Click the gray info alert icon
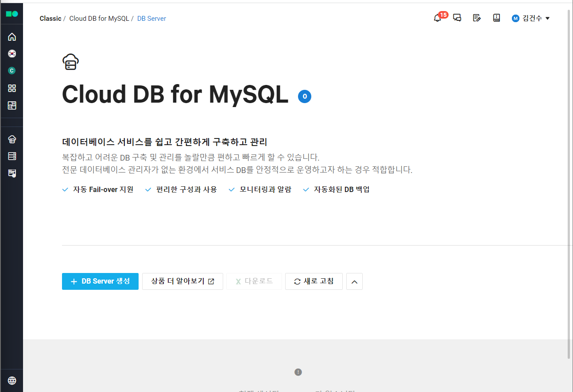 click(x=298, y=372)
